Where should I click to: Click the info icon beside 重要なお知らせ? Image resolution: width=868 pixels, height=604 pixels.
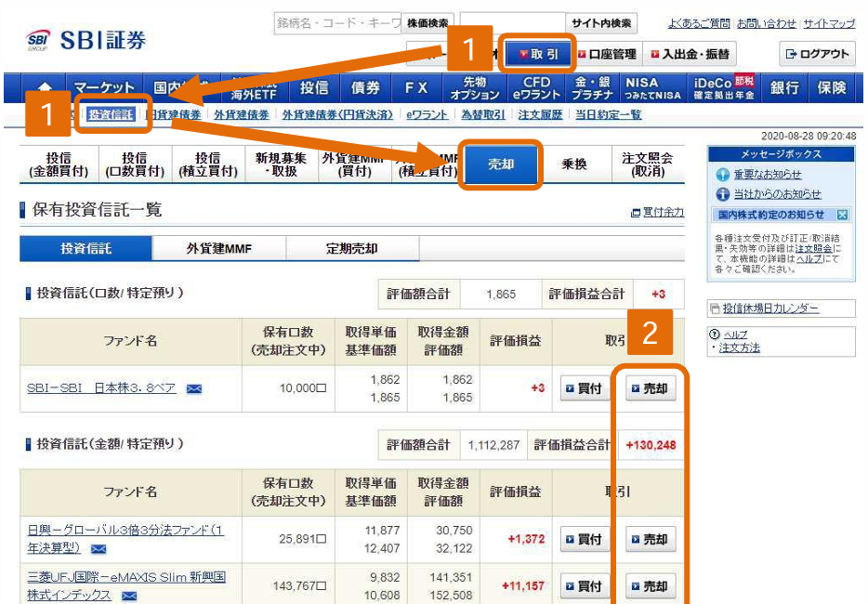pyautogui.click(x=722, y=175)
